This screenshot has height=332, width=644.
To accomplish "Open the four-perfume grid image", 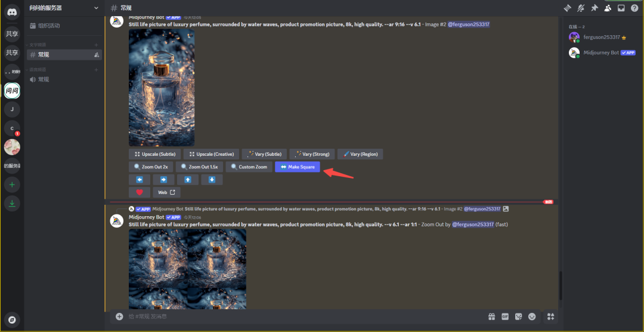I will [x=188, y=269].
